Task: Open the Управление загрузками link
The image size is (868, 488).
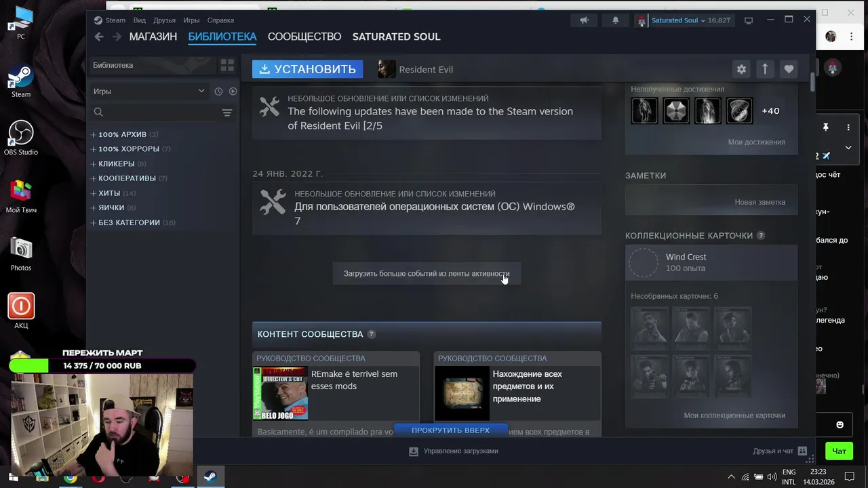Action: (x=461, y=451)
